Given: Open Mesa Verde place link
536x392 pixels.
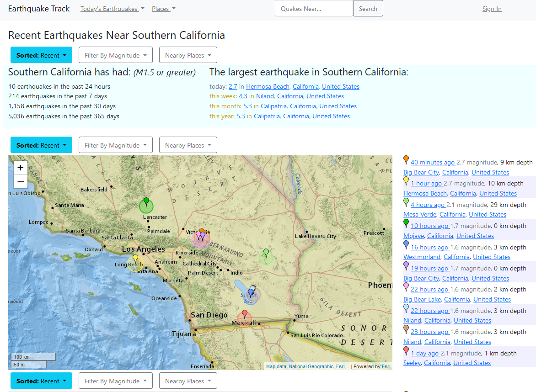Looking at the screenshot, I should 420,214.
